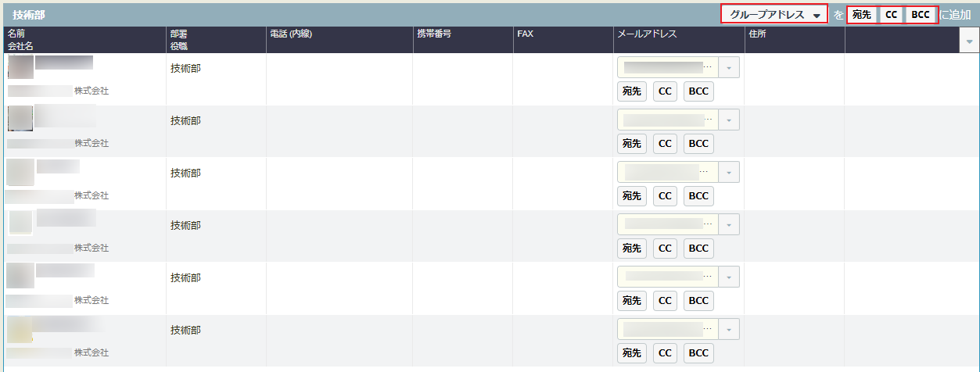980x372 pixels.
Task: Open the グループアドレス dropdown
Action: pyautogui.click(x=774, y=15)
